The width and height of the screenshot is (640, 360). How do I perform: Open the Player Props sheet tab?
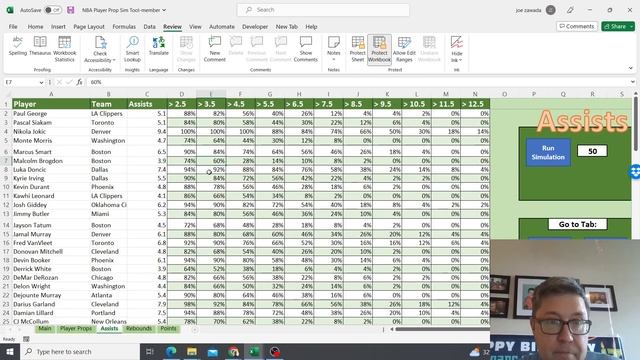coord(76,329)
